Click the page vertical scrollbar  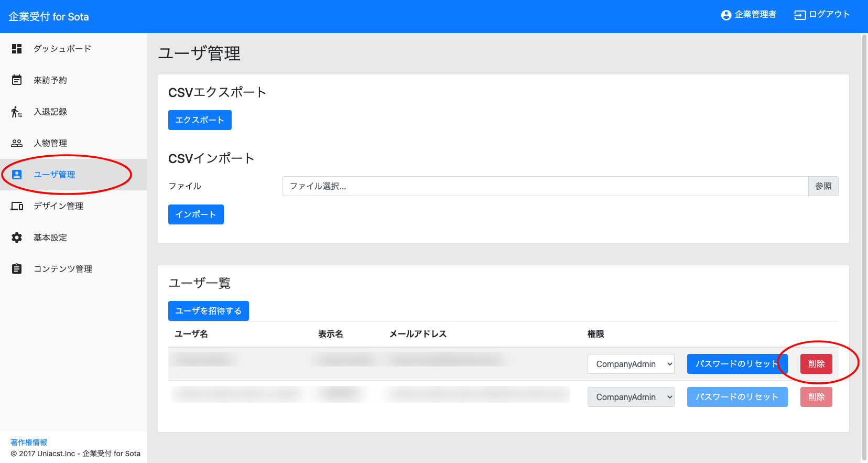click(864, 248)
